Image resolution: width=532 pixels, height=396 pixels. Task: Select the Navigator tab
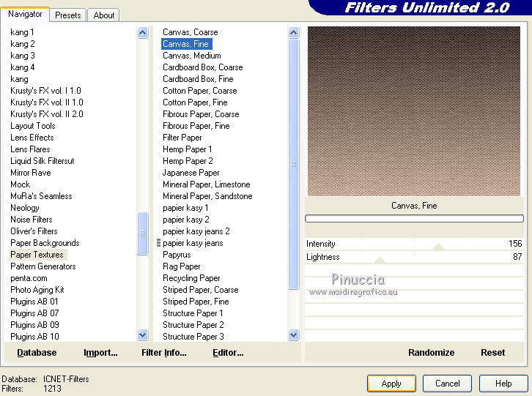25,14
